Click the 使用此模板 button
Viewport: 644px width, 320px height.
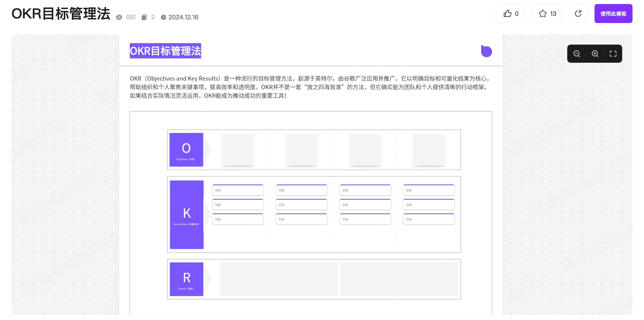[x=613, y=14]
